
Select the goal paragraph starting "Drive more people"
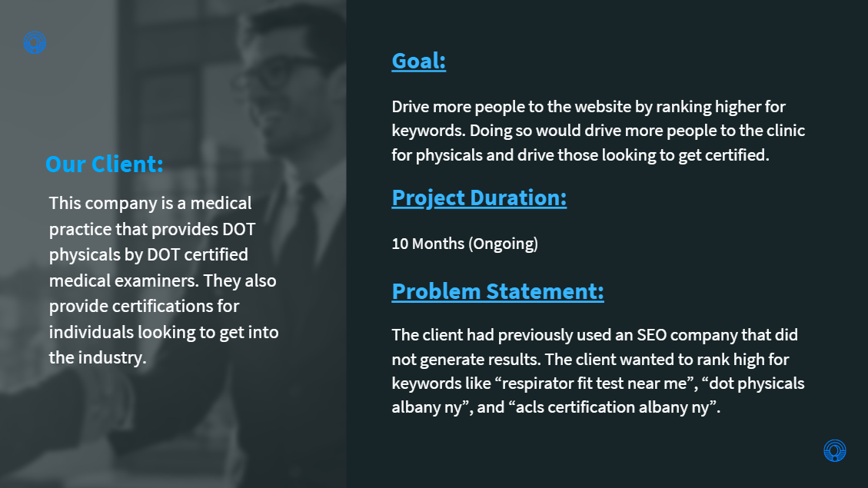(x=598, y=131)
